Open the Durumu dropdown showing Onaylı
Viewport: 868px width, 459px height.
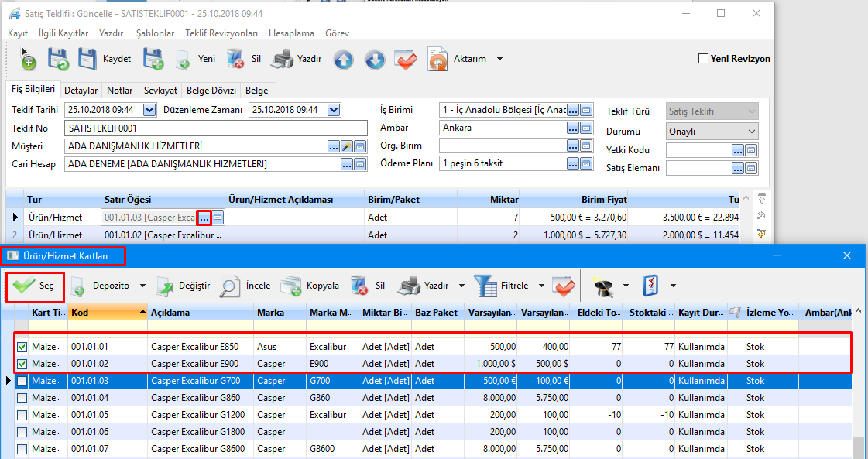pos(751,132)
